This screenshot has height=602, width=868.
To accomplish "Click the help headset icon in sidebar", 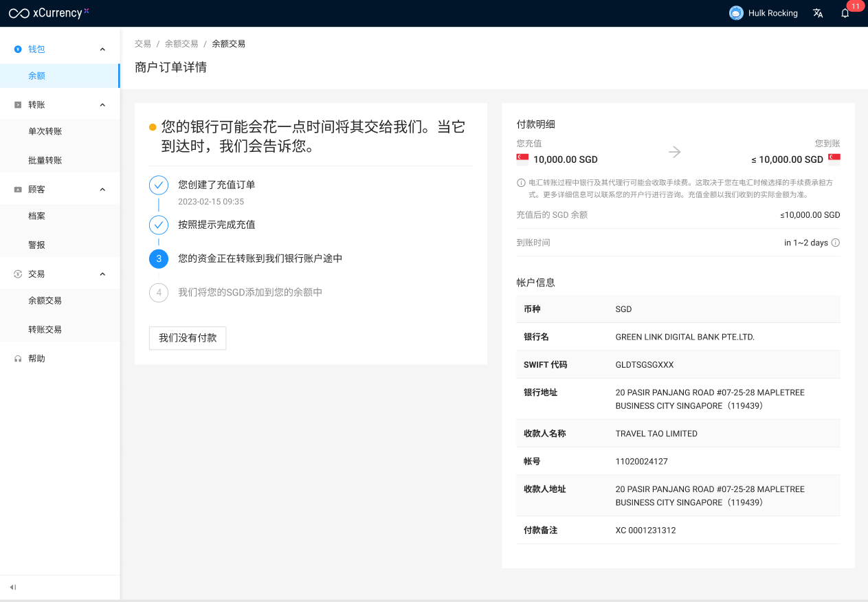I will point(18,359).
